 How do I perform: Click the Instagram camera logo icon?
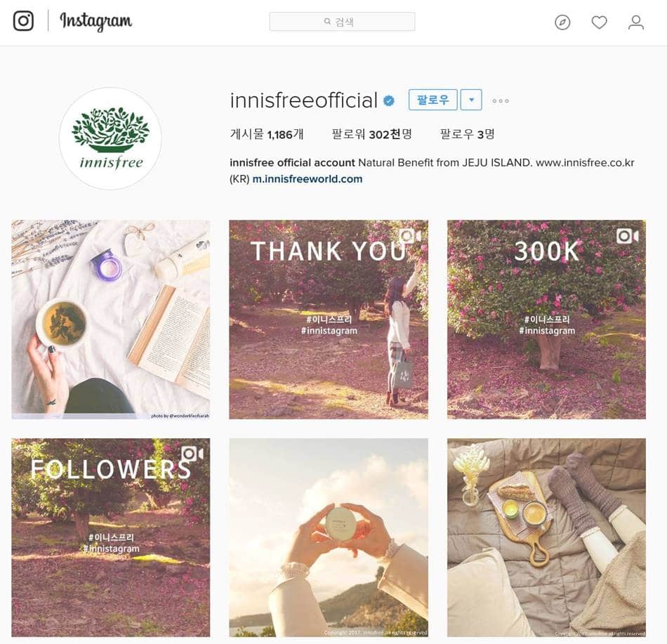click(23, 21)
